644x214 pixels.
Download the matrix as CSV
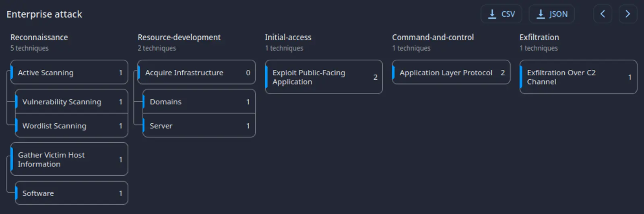501,14
